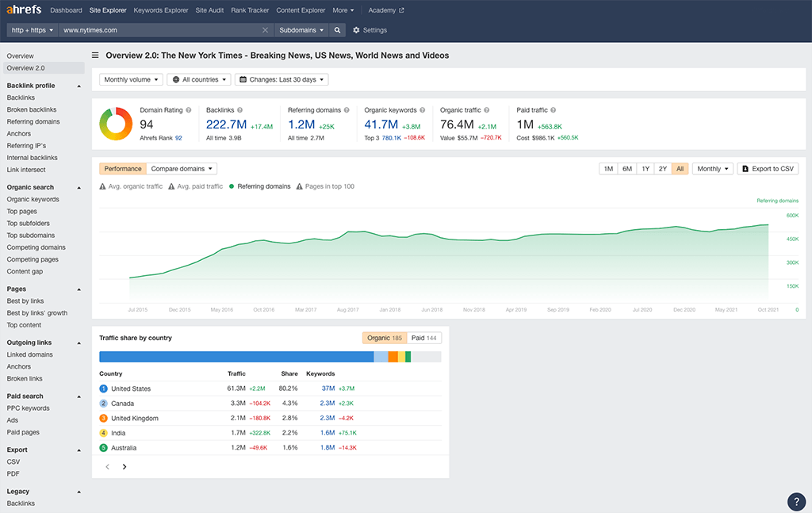
Task: Select 1Y time range
Action: tap(645, 169)
